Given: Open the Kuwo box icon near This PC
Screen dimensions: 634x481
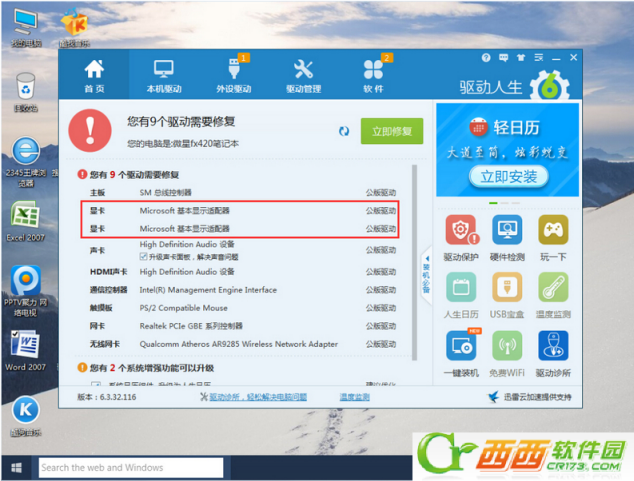Looking at the screenshot, I should (x=74, y=27).
